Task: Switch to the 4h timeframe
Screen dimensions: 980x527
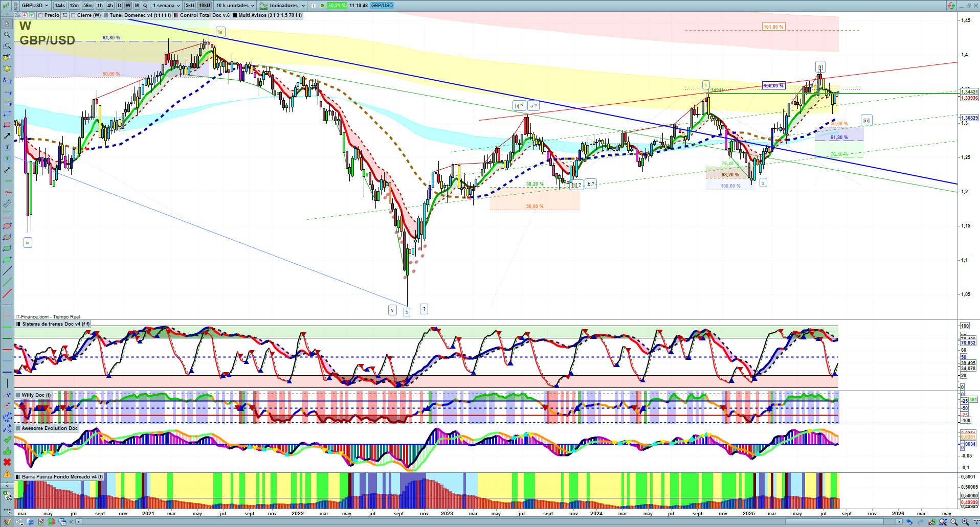Action: [110, 6]
